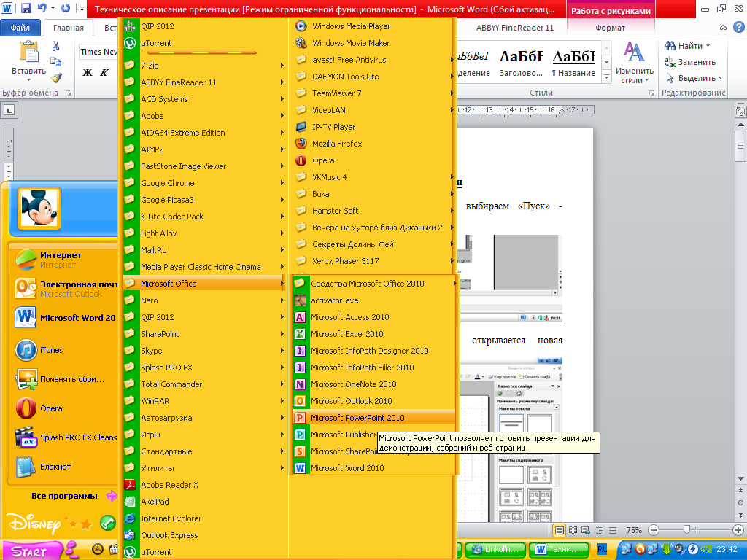The width and height of the screenshot is (747, 560).
Task: Click the Save icon in Word quick access
Action: tap(26, 8)
